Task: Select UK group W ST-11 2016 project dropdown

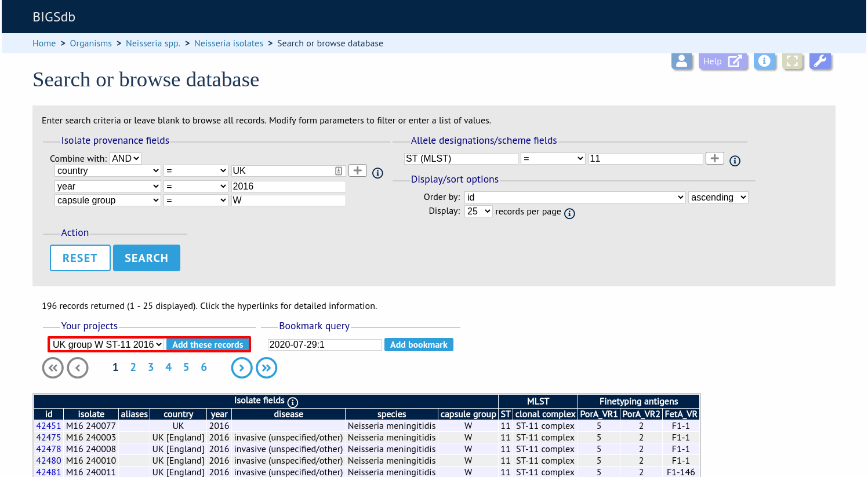Action: (x=107, y=344)
